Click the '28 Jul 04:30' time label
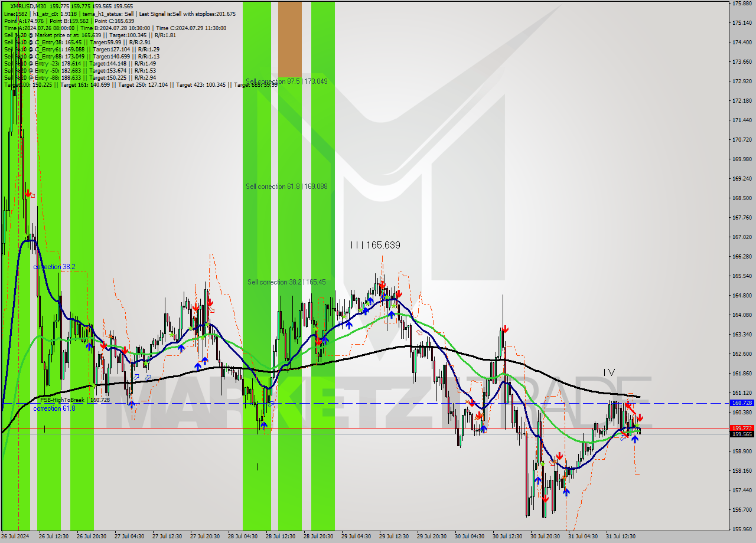 coord(243,537)
